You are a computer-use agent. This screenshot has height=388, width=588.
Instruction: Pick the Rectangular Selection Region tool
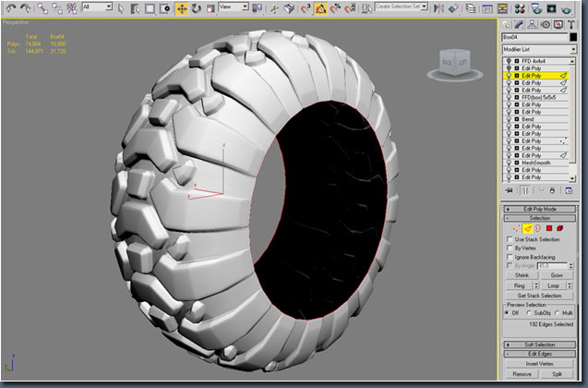click(150, 8)
